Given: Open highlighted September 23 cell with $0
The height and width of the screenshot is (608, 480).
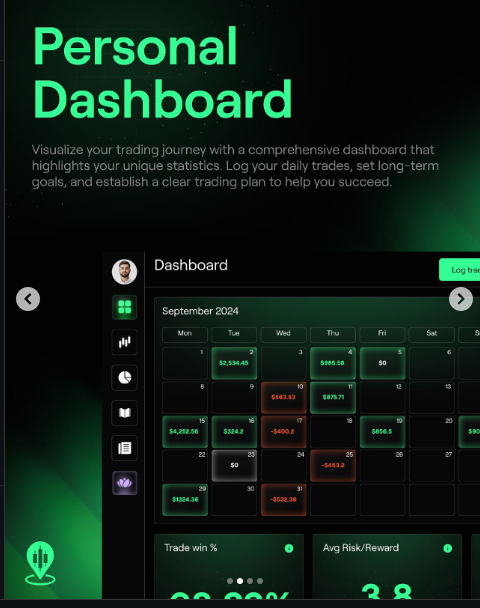Looking at the screenshot, I should [x=234, y=465].
